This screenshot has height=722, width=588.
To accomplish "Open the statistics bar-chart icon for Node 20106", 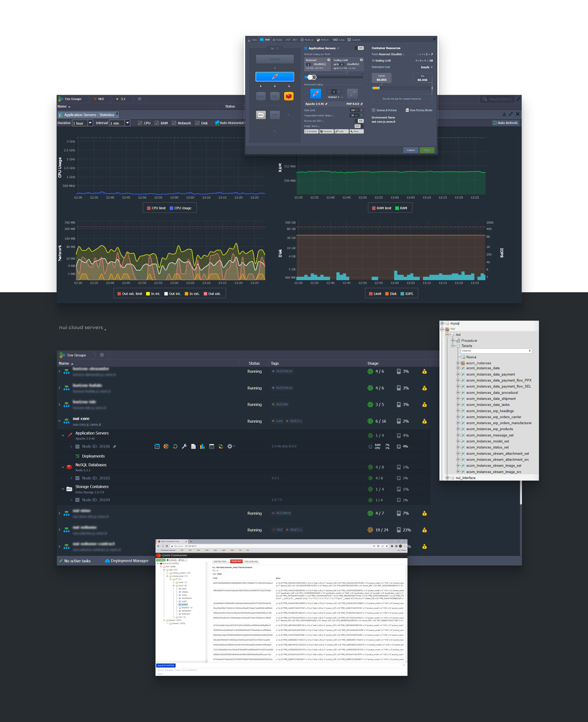I will click(202, 446).
